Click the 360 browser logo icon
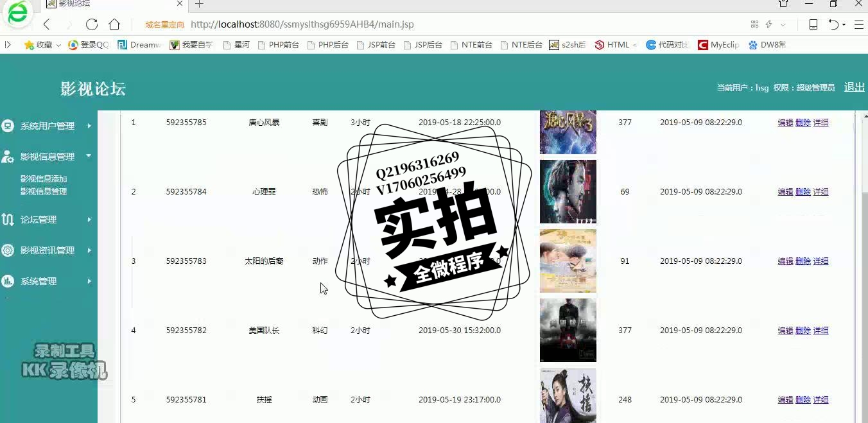Viewport: 868px width, 423px height. [x=18, y=13]
